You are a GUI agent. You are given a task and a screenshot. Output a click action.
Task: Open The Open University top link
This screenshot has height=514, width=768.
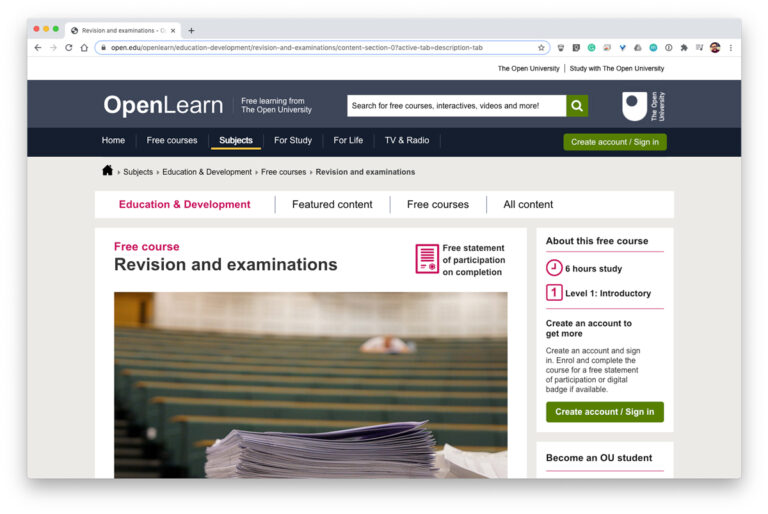pos(528,69)
